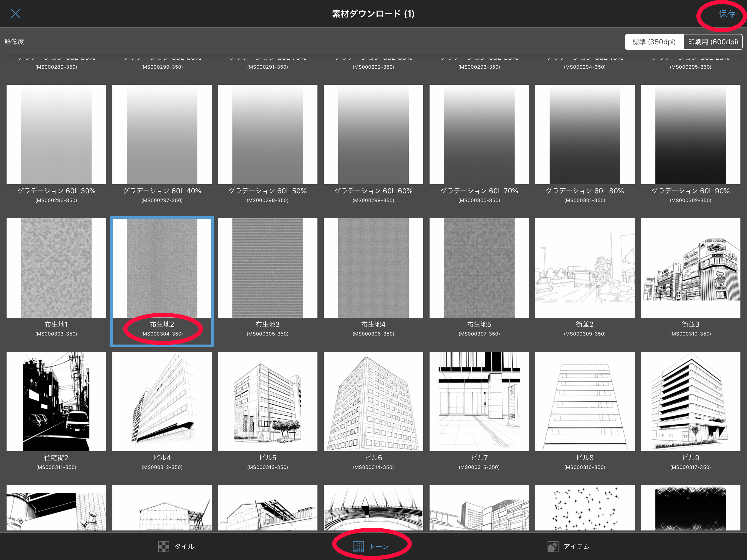The height and width of the screenshot is (560, 747).
Task: Pick the ビル9 building material
Action: (690, 401)
